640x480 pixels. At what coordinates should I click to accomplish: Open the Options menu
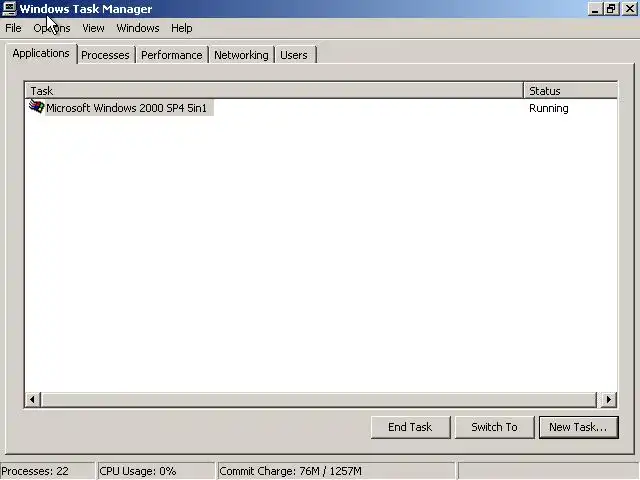(x=52, y=28)
